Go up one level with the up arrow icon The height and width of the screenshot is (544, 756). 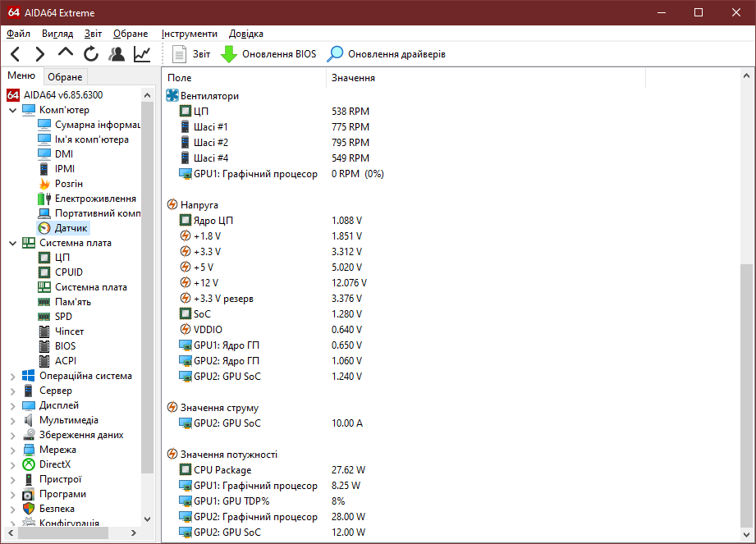tap(65, 53)
